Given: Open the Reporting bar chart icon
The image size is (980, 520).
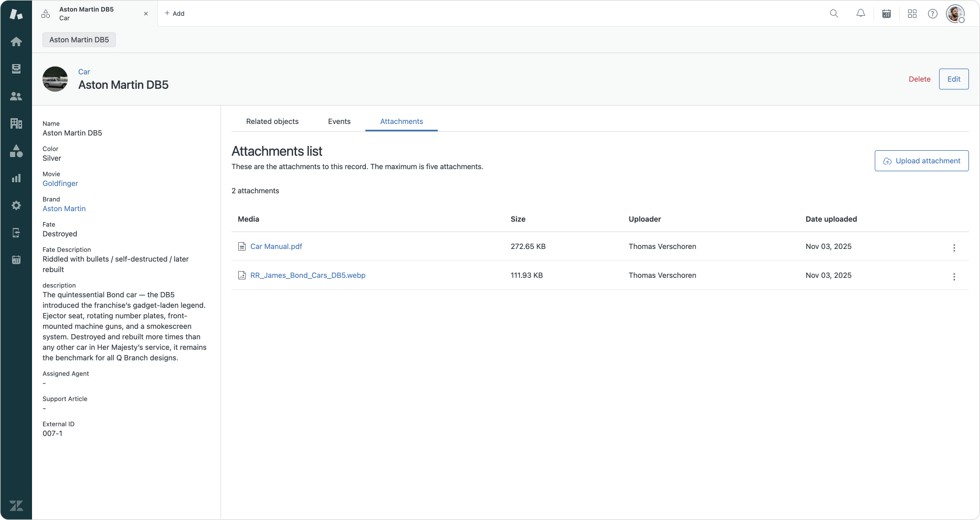Looking at the screenshot, I should point(16,178).
